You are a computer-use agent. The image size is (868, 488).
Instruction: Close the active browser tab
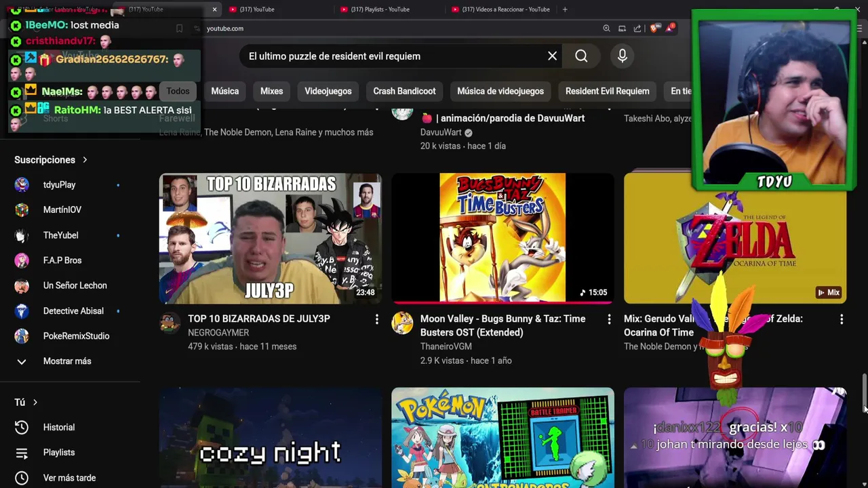tap(214, 9)
